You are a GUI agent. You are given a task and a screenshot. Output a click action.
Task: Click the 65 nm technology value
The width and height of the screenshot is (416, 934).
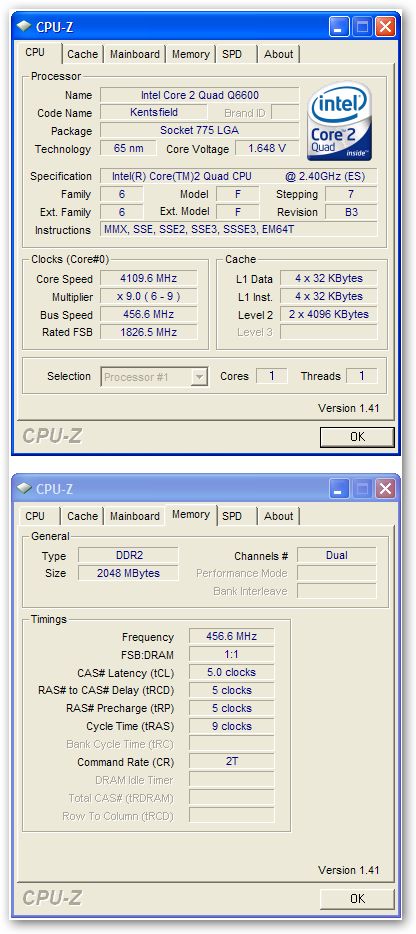tap(128, 148)
